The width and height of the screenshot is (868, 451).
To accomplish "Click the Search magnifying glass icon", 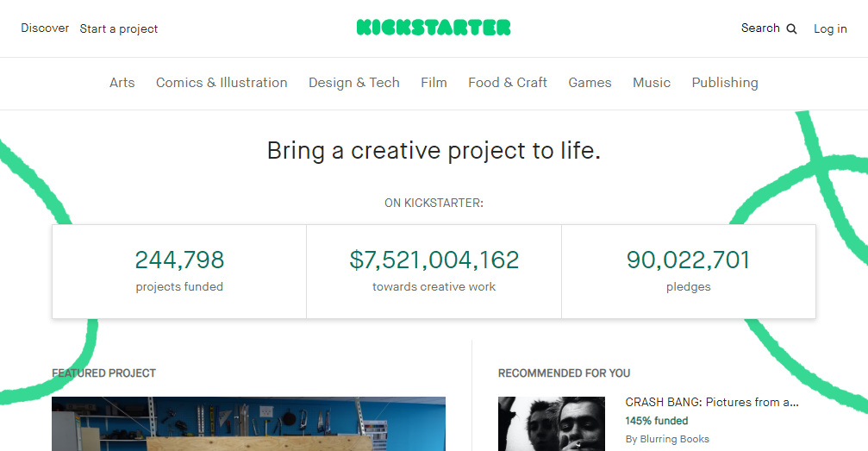I will (x=791, y=28).
